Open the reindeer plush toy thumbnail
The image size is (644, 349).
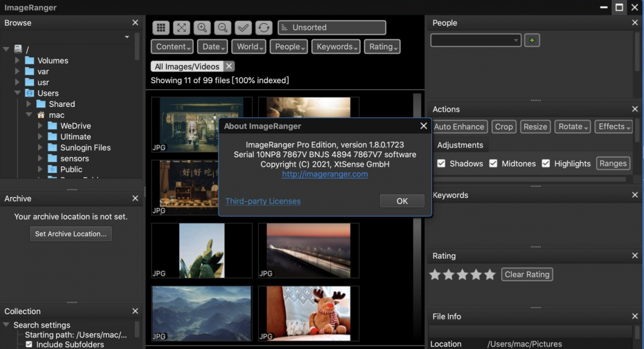pyautogui.click(x=308, y=312)
